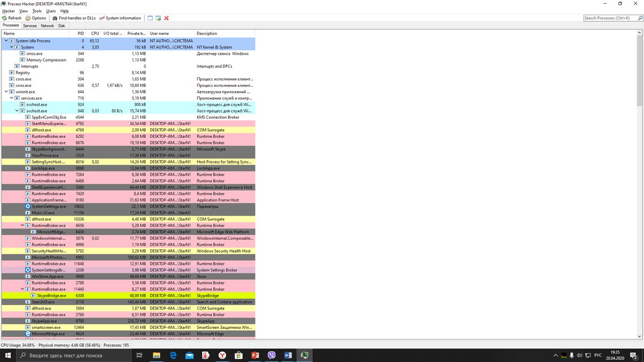Viewport: 644px width, 362px height.
Task: Click the SystemSettings.exe gear icon
Action: point(28,206)
